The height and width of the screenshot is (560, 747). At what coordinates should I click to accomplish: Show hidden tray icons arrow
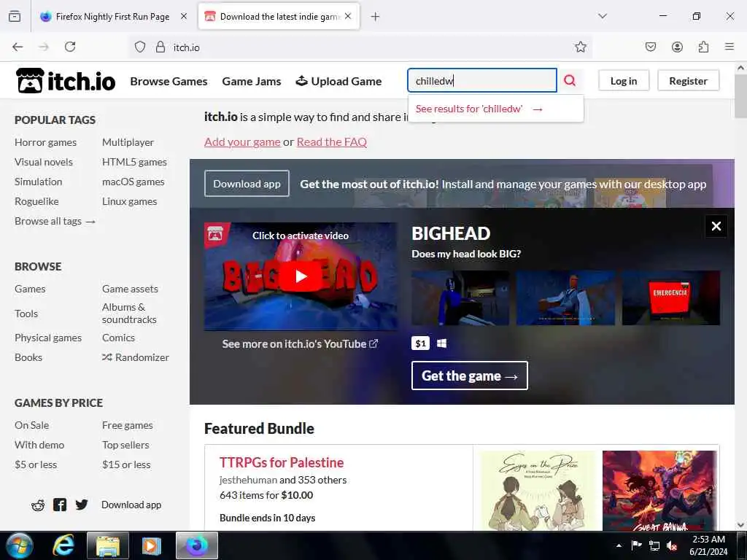click(619, 545)
